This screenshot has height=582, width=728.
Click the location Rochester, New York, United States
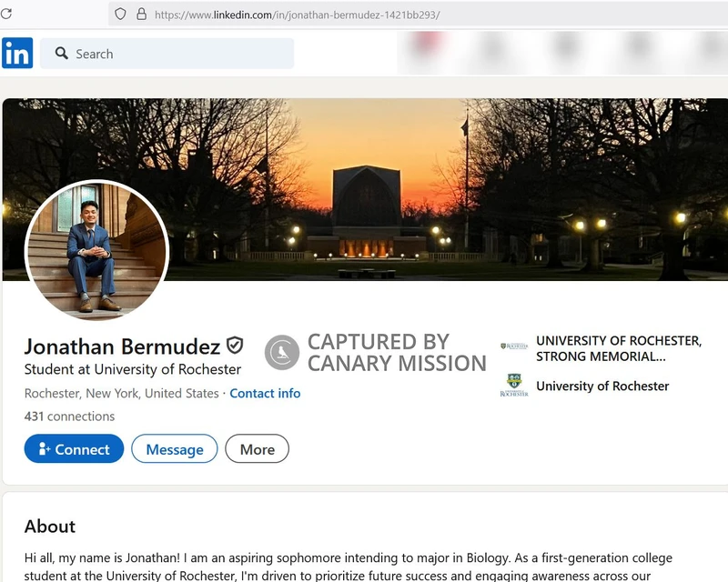[x=122, y=394]
